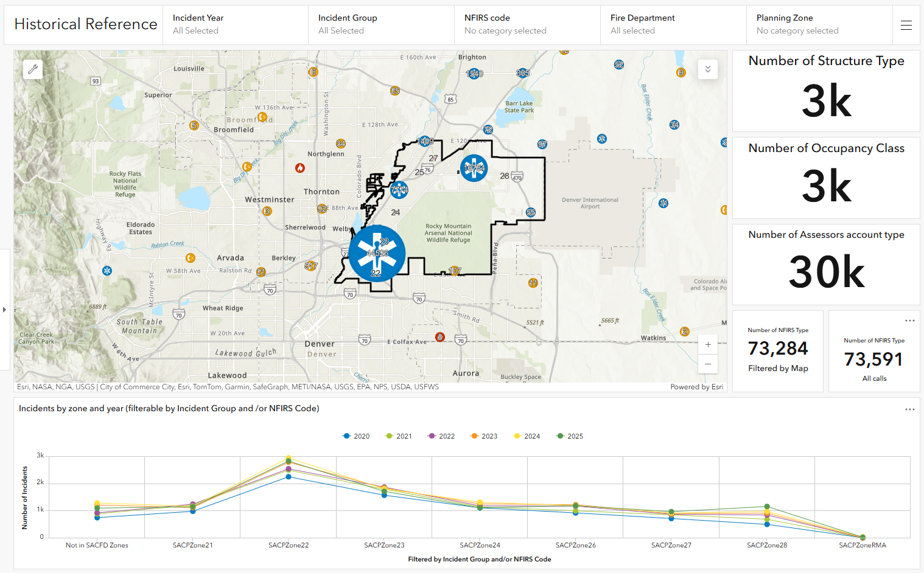Click the map zoom in button
The height and width of the screenshot is (573, 924).
click(x=708, y=344)
